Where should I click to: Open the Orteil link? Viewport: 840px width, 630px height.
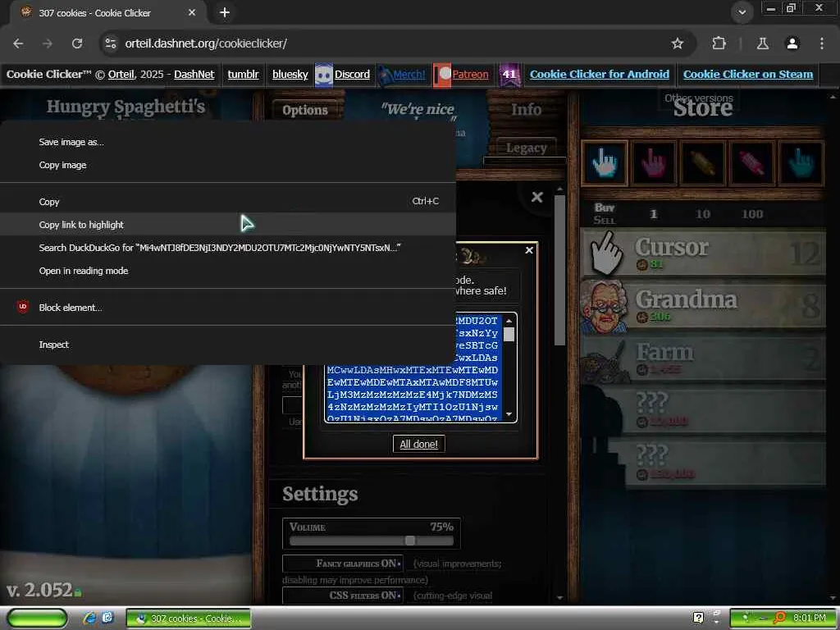point(121,75)
